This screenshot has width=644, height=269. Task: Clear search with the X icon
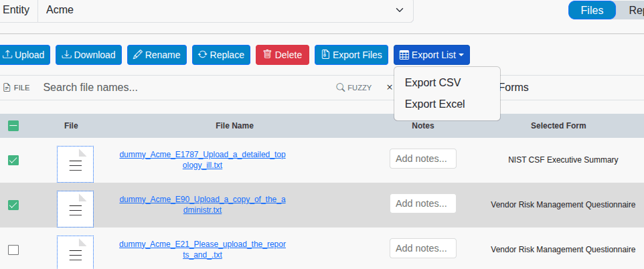click(390, 87)
